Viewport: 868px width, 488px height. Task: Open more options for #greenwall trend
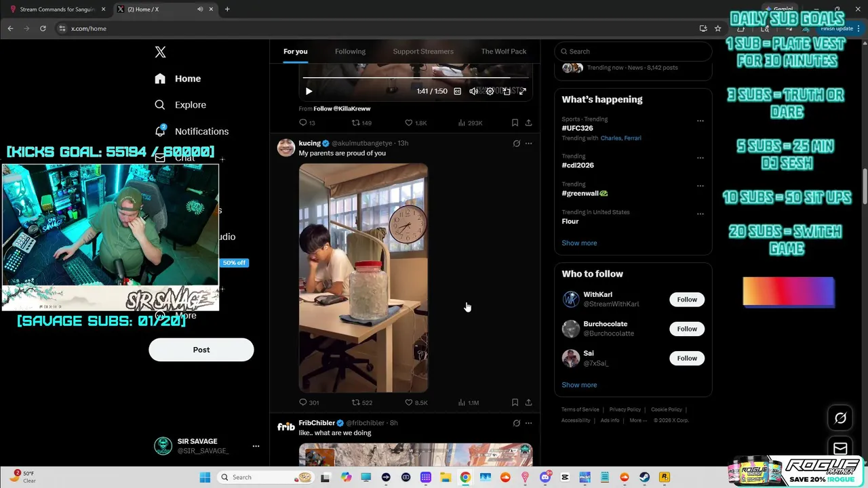(700, 186)
